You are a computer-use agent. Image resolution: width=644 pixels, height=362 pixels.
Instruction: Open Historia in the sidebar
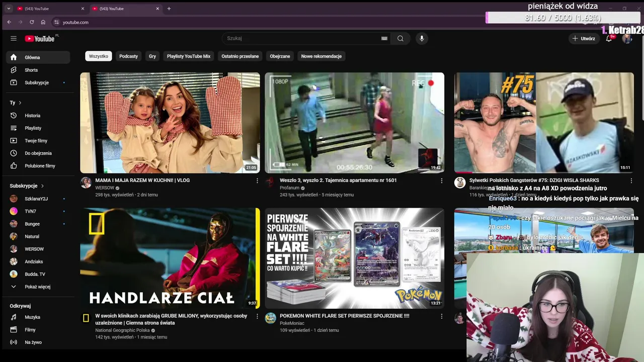click(x=38, y=116)
